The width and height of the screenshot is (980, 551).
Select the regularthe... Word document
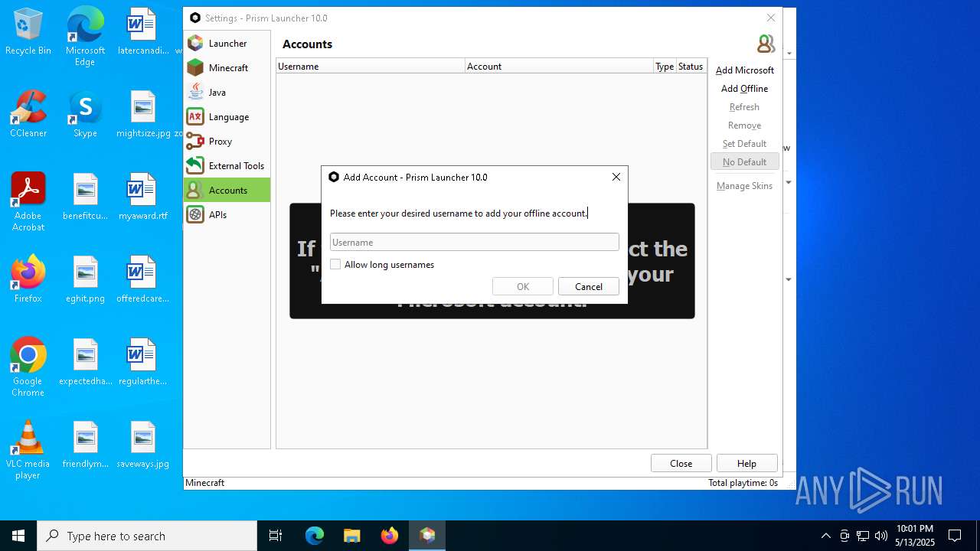pos(143,363)
